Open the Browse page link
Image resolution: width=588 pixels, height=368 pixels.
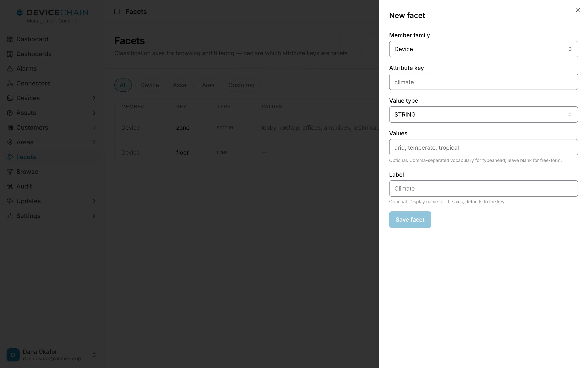pyautogui.click(x=27, y=172)
